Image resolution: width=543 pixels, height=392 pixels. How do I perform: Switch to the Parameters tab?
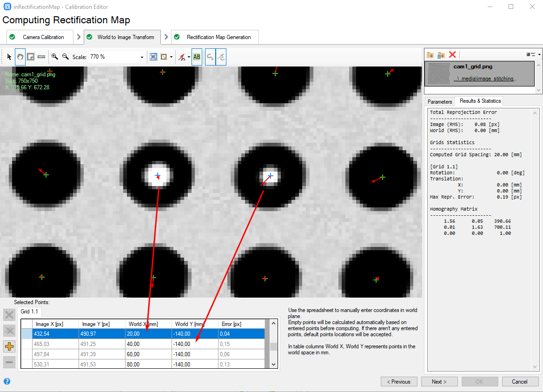[439, 101]
